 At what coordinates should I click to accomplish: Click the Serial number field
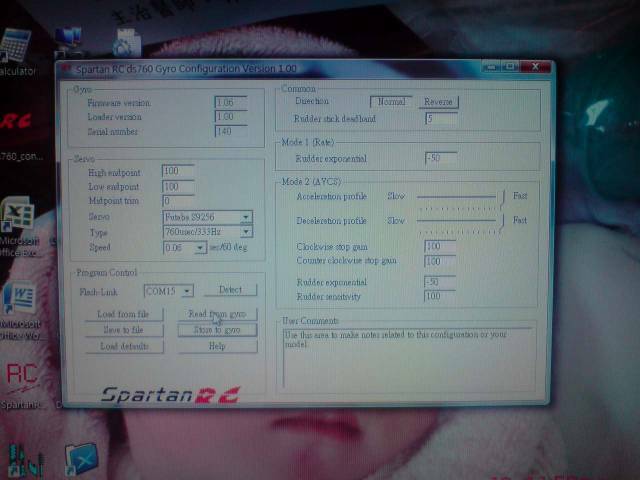231,131
